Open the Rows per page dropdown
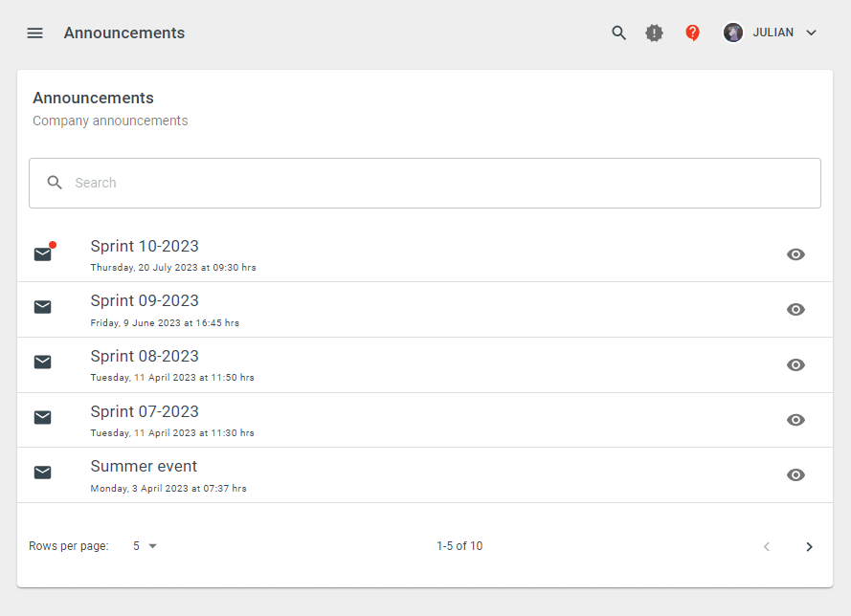 click(145, 546)
